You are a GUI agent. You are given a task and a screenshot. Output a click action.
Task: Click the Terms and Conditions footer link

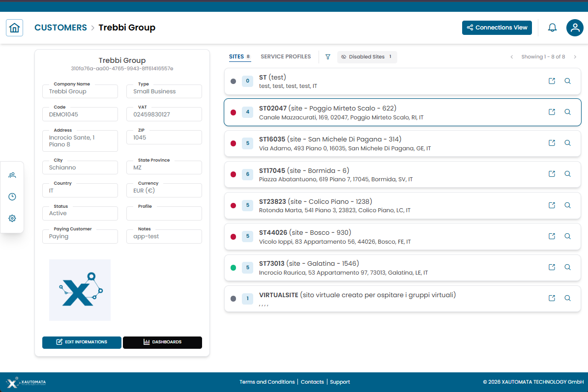point(267,382)
